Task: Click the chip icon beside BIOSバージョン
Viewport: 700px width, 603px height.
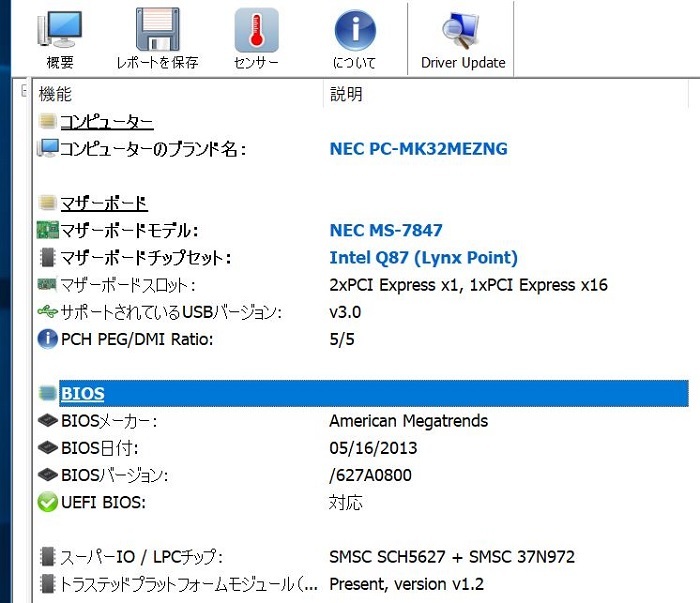Action: click(x=47, y=475)
